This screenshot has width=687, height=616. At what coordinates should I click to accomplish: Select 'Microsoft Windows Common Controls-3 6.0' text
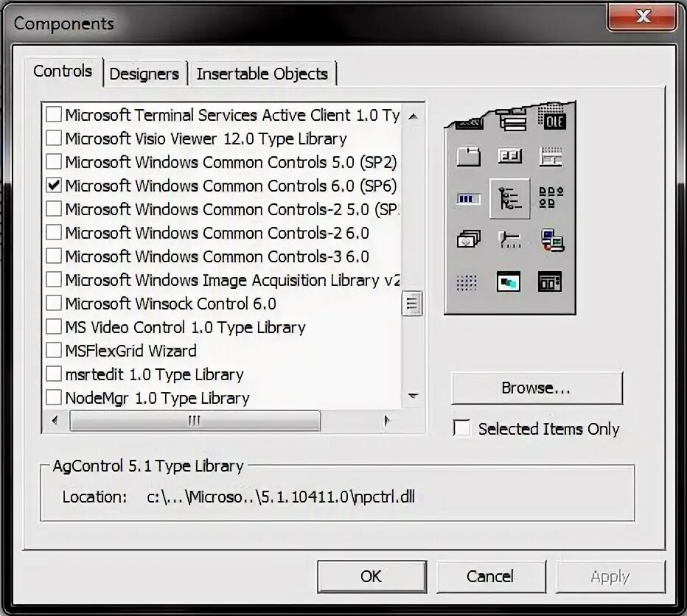click(217, 256)
